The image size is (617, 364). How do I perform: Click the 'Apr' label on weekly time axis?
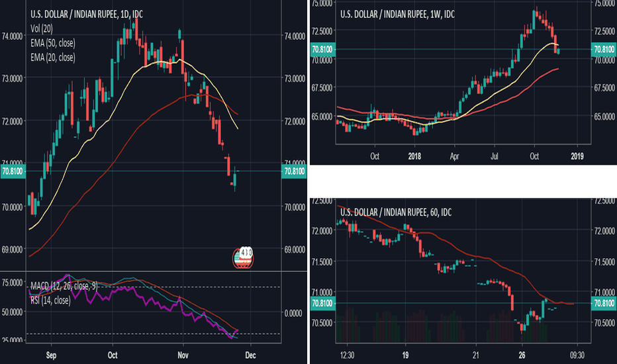455,156
